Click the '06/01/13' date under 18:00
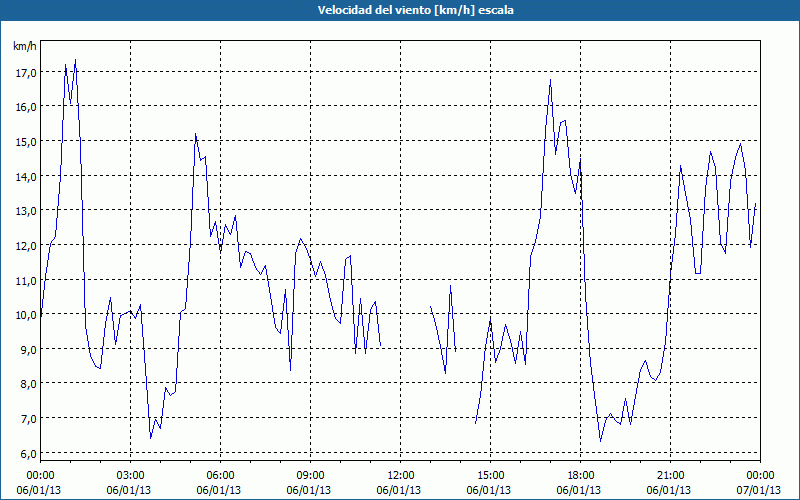The image size is (800, 500). pos(579,490)
